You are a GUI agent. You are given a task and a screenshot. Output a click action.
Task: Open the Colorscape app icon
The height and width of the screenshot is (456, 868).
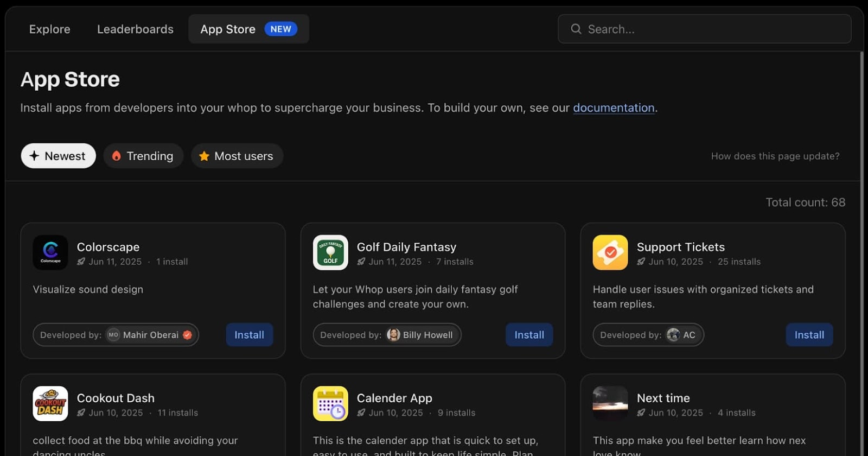coord(50,252)
